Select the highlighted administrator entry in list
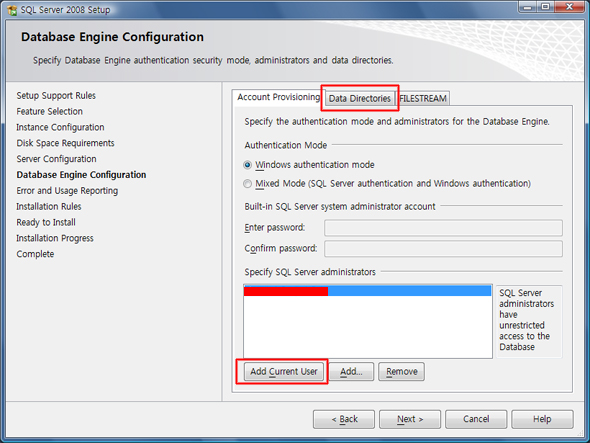 click(367, 291)
